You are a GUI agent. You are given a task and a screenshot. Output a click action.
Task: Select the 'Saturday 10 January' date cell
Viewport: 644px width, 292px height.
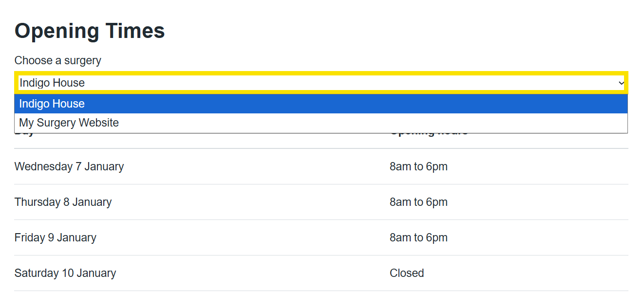tap(65, 273)
